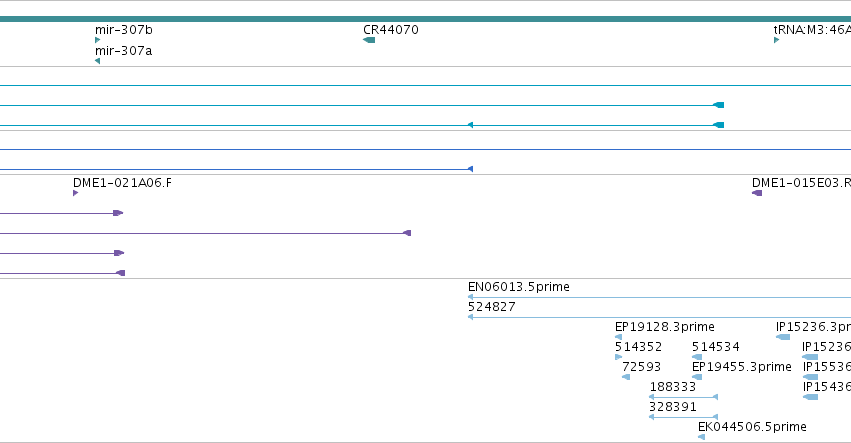The height and width of the screenshot is (443, 851).
Task: Click the 328391 feature span line
Action: click(684, 417)
